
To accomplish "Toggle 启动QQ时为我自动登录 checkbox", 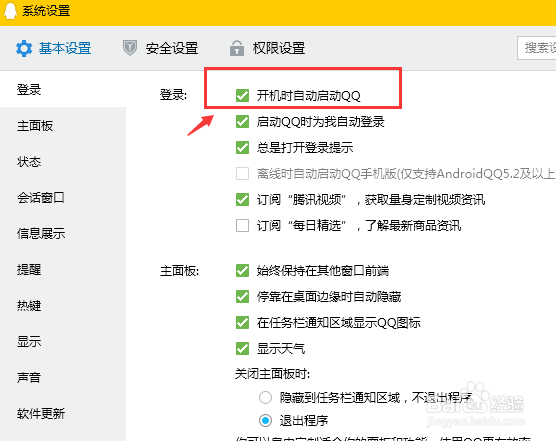I will point(243,121).
